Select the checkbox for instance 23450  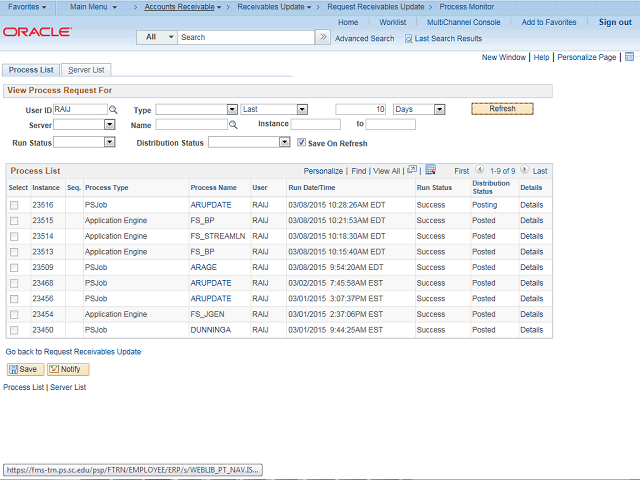[14, 330]
